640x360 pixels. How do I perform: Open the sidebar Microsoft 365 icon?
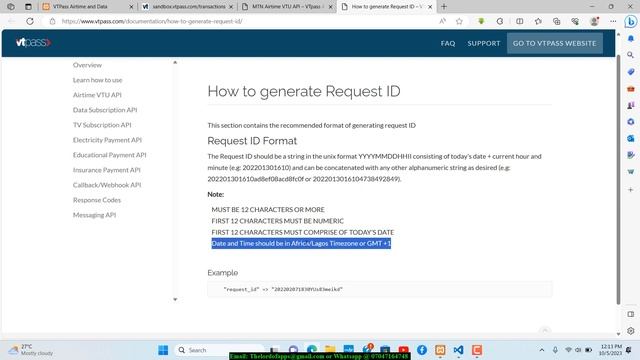pyautogui.click(x=631, y=122)
